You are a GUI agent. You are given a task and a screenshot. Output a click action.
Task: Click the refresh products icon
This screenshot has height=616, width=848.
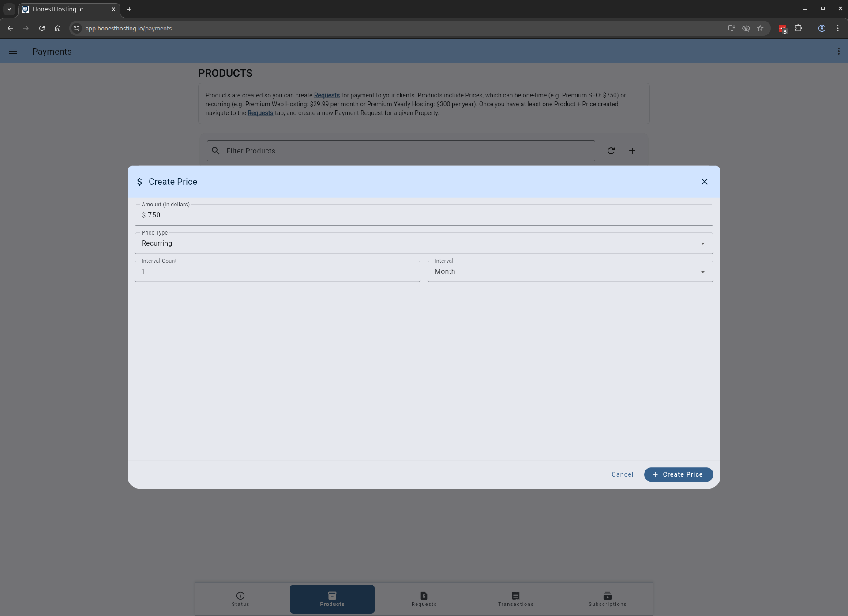click(611, 151)
